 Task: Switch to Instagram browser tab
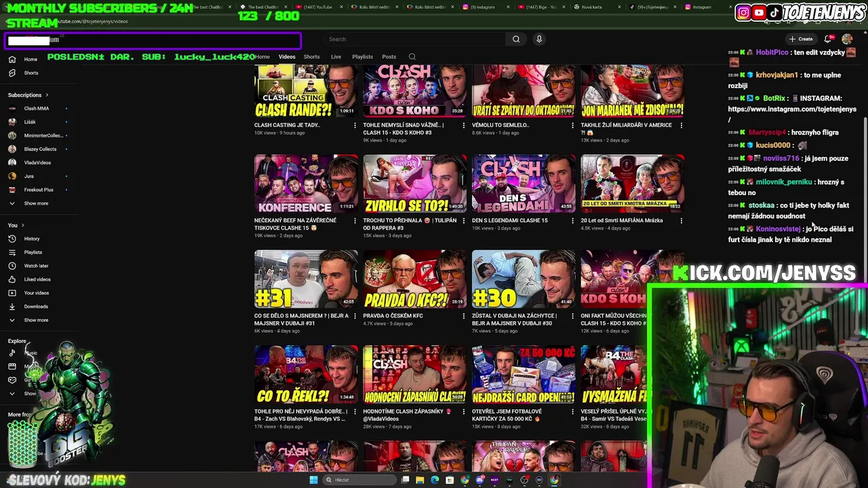(x=702, y=7)
